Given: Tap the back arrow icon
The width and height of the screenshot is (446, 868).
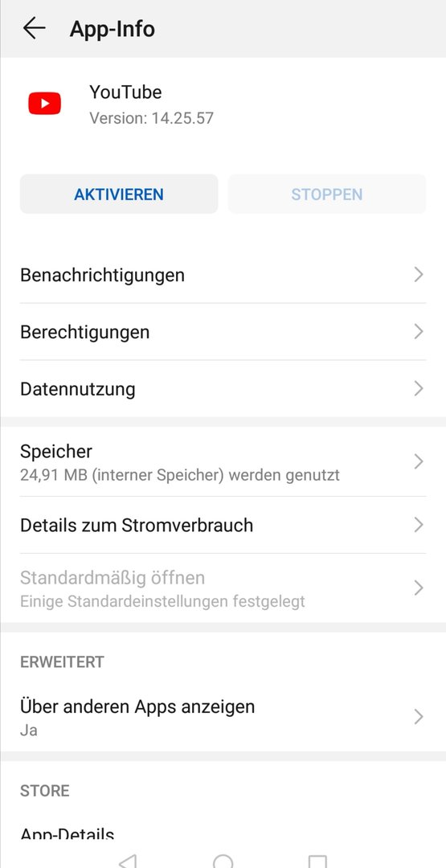Looking at the screenshot, I should (x=34, y=28).
